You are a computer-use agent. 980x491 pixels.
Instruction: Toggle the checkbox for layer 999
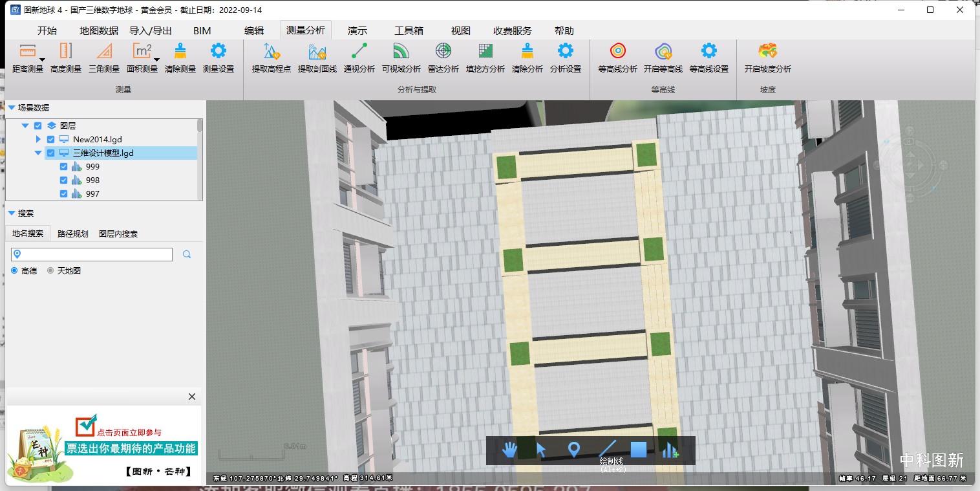(63, 167)
